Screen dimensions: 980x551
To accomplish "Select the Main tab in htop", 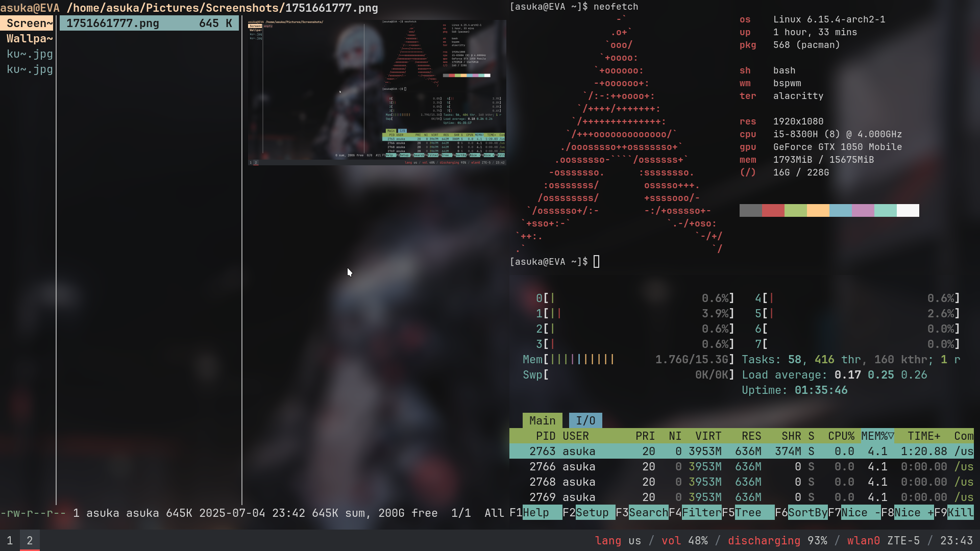I will (542, 421).
